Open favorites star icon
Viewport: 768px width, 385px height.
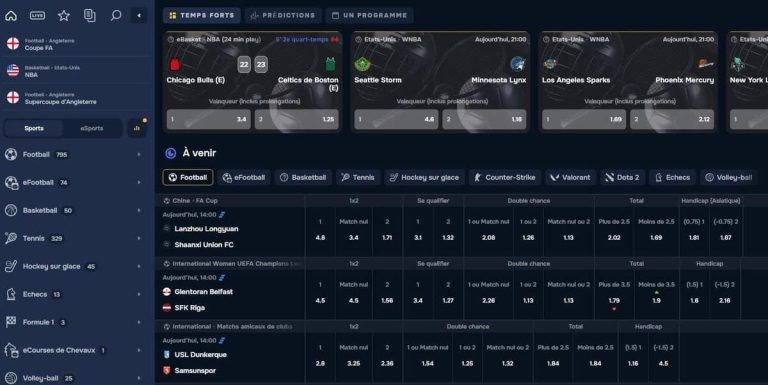[64, 16]
